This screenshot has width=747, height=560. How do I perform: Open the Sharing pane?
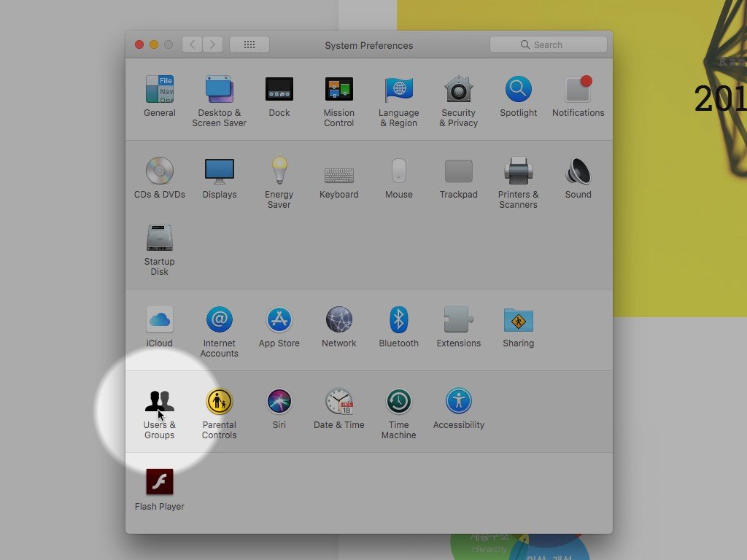[x=518, y=320]
